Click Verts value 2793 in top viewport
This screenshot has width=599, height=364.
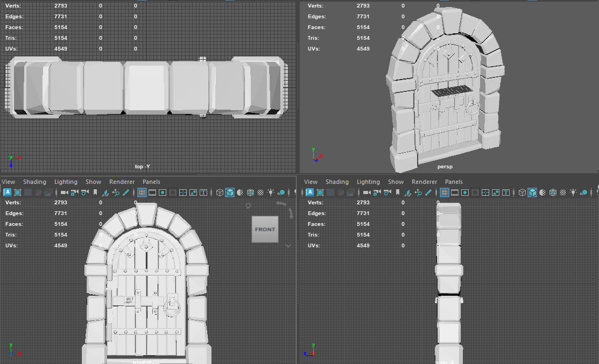[61, 6]
